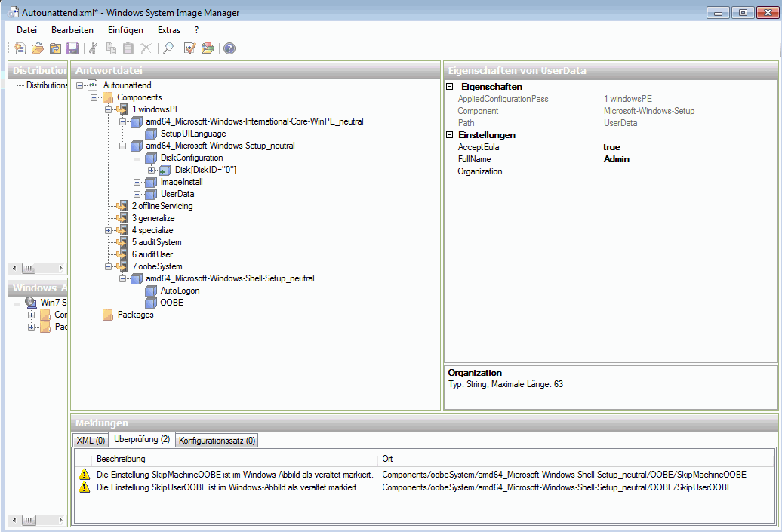Open the Extras menu
This screenshot has height=532, width=782.
pyautogui.click(x=169, y=30)
